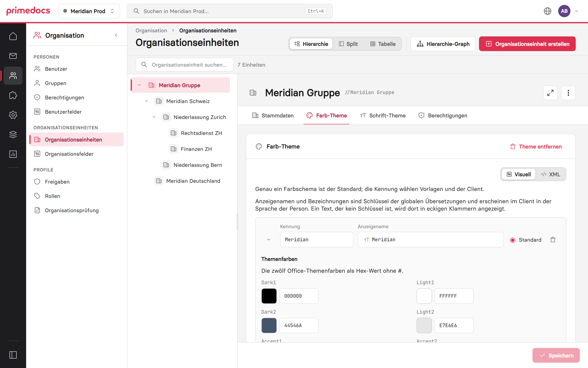The width and height of the screenshot is (588, 368).
Task: Switch to Split view
Action: (x=348, y=44)
